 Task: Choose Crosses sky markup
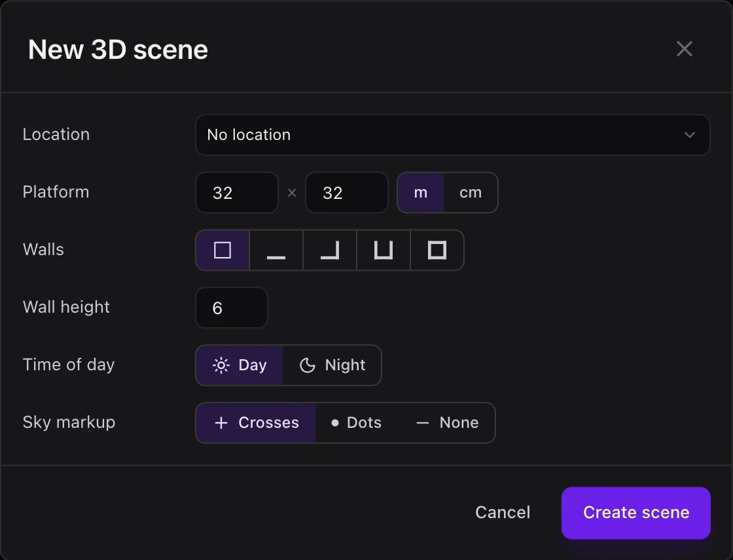tap(256, 423)
